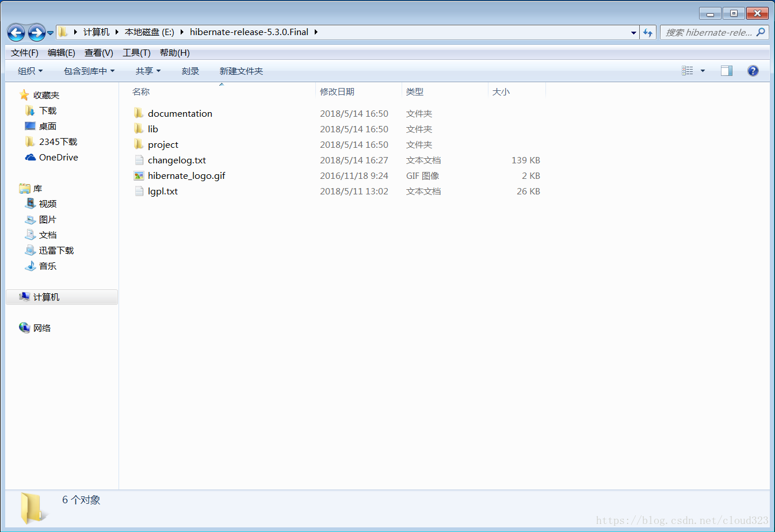Viewport: 775px width, 532px height.
Task: Click the project folder name
Action: (163, 145)
